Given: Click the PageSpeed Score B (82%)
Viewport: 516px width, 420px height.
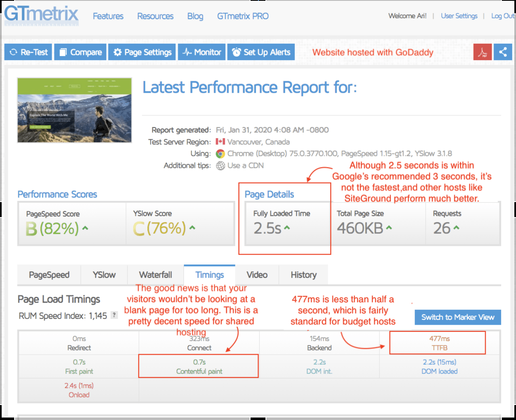Looking at the screenshot, I should (x=52, y=228).
